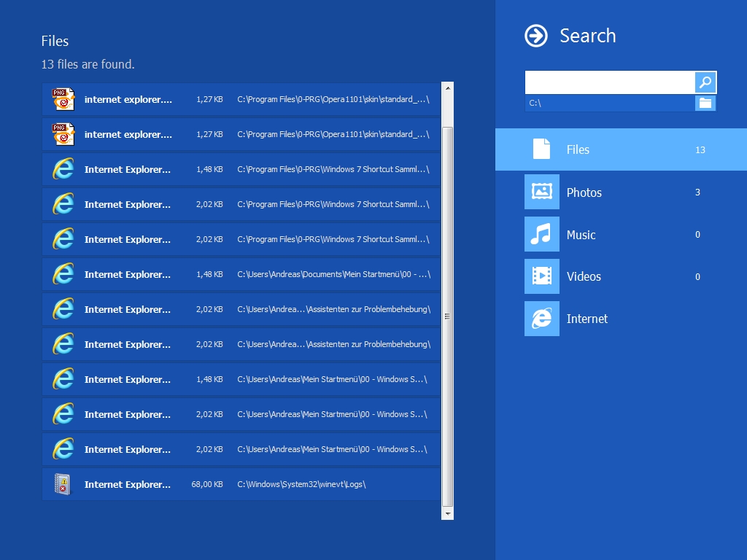The height and width of the screenshot is (560, 747).
Task: Click the "13 files are found." message
Action: [88, 64]
